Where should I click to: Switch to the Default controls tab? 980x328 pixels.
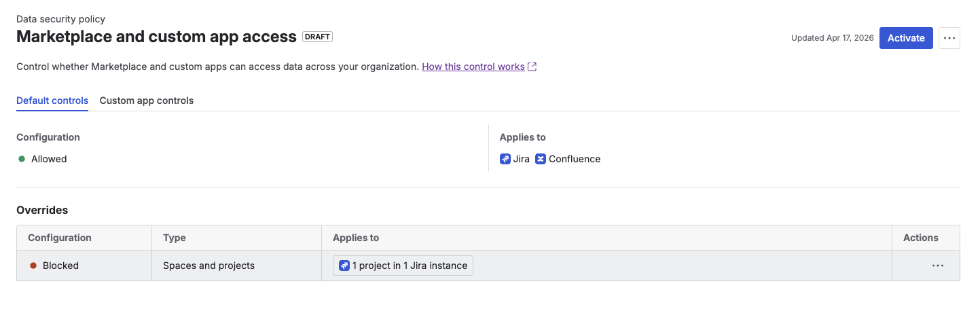(x=52, y=101)
